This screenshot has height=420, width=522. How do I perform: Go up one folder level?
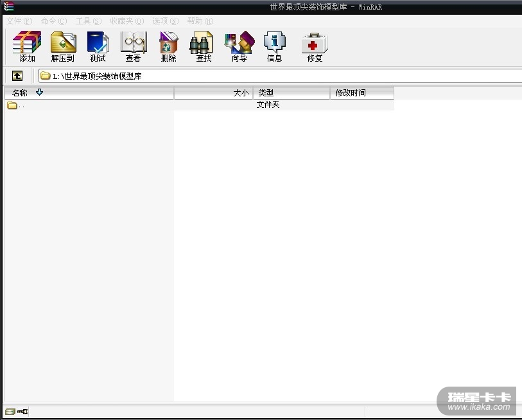click(x=17, y=76)
